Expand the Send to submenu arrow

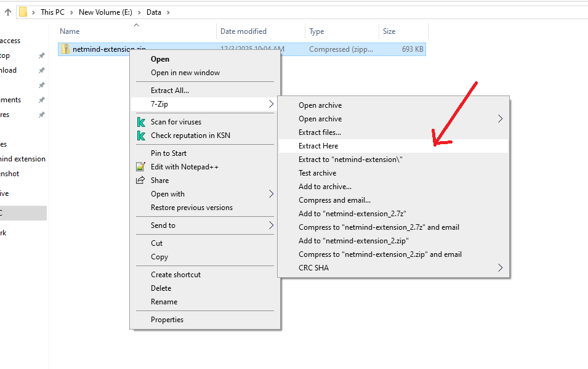point(271,225)
